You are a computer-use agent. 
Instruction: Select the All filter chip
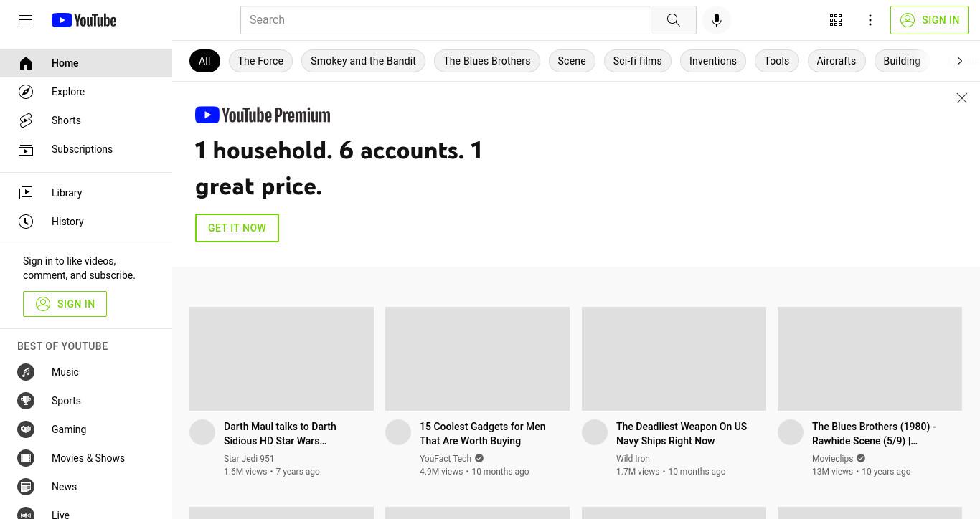(x=204, y=61)
